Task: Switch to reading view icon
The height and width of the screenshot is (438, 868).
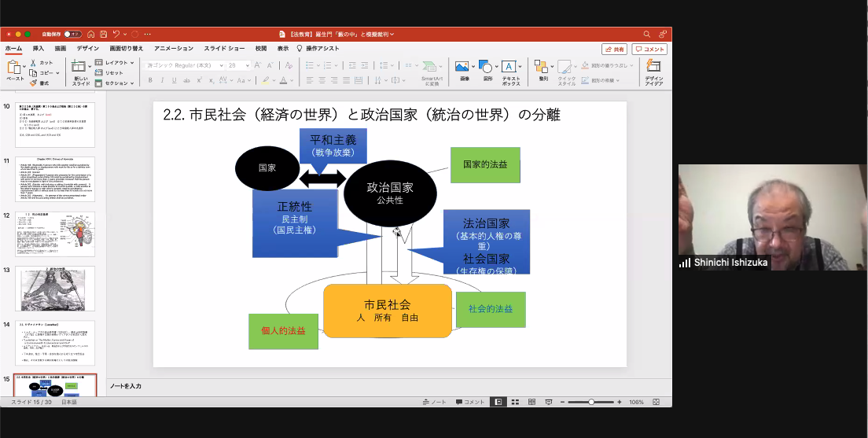Action: tap(531, 402)
